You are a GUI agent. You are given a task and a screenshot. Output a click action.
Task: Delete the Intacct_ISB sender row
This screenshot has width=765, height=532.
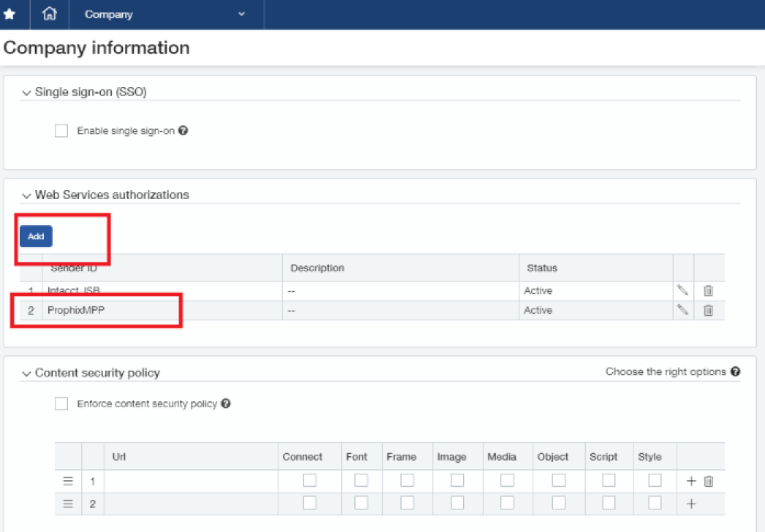[709, 291]
